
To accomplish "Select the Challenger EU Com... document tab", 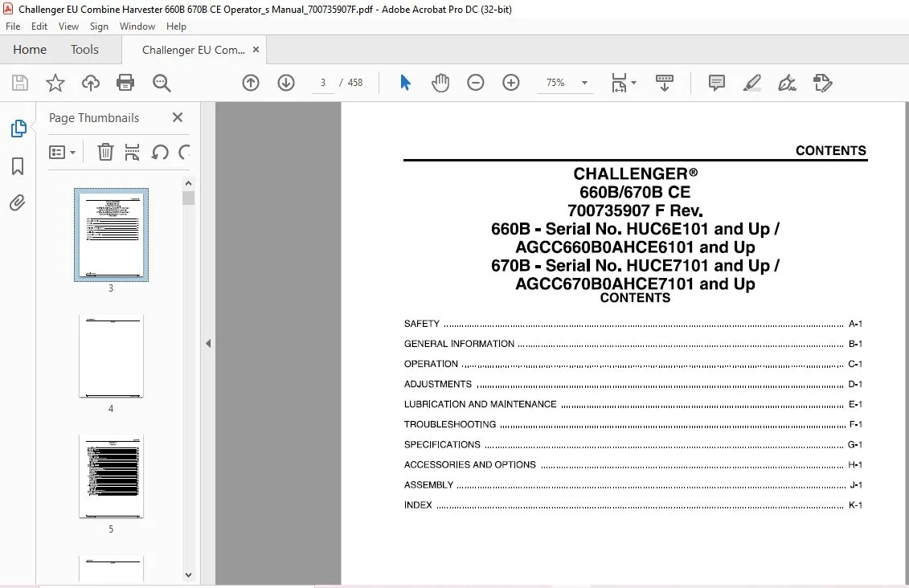I will click(x=194, y=50).
